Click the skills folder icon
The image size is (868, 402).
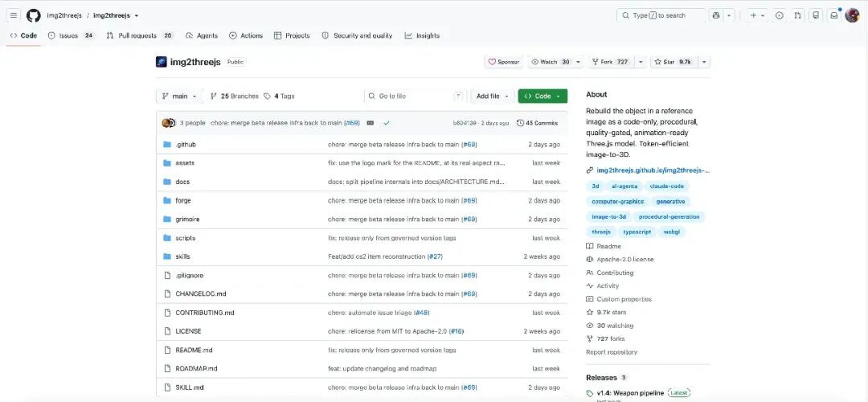167,256
